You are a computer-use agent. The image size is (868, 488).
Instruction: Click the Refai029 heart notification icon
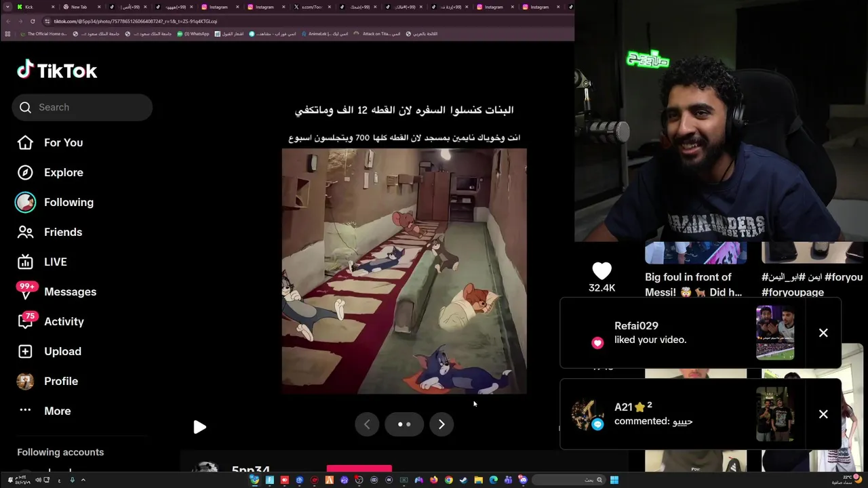[597, 343]
